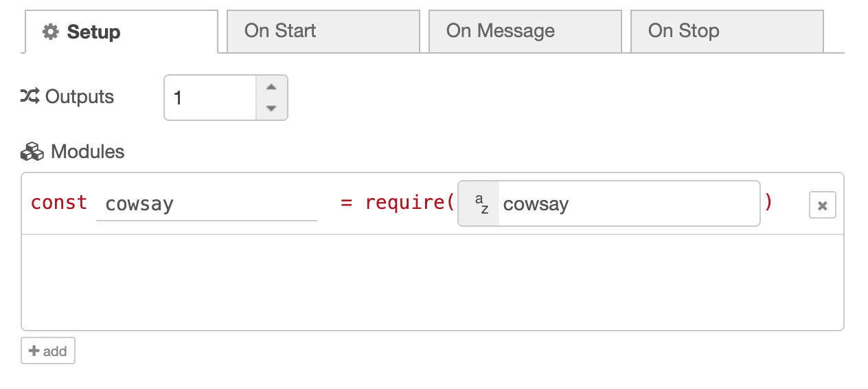Viewport: 868px width, 389px height.
Task: Click the cowsay variable name field
Action: [x=206, y=204]
